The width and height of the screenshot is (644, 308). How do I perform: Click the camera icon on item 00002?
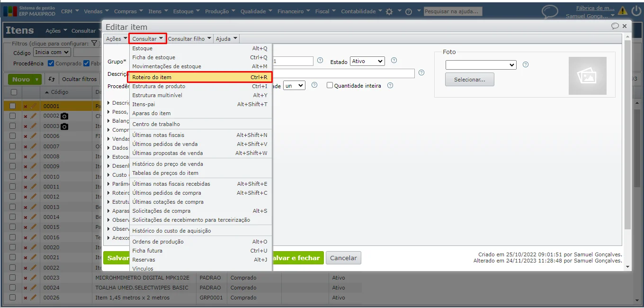click(64, 116)
